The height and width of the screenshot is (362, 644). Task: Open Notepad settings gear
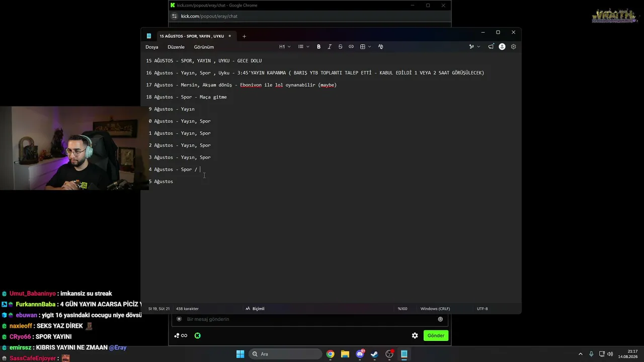[513, 47]
